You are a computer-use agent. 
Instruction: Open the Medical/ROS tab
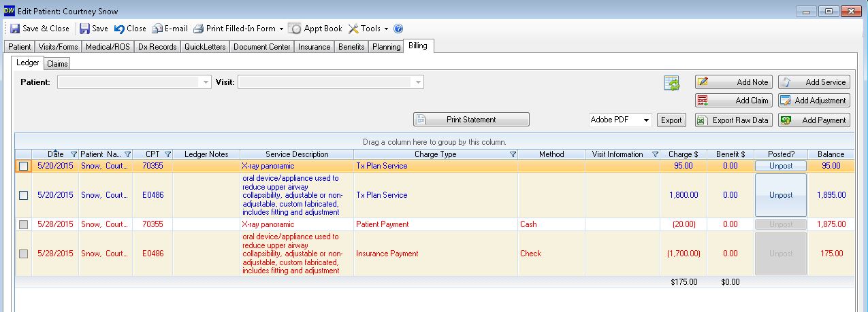click(x=108, y=47)
